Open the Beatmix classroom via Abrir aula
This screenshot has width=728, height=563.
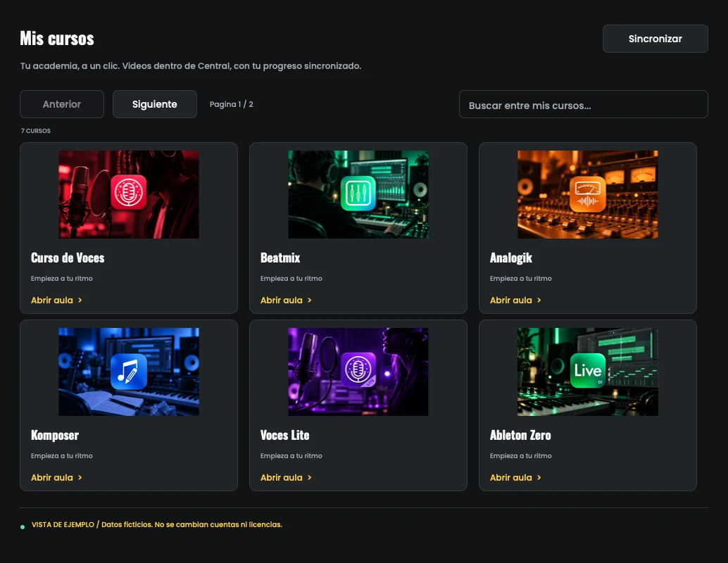[x=286, y=301]
